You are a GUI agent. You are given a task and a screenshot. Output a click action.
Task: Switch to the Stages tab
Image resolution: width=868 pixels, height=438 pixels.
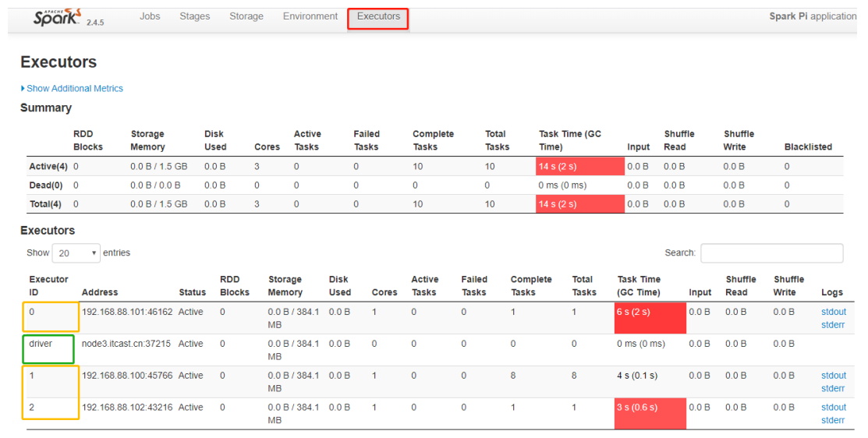(x=194, y=16)
